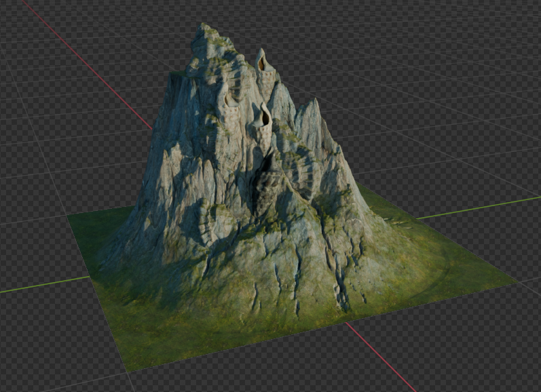Select the left corner of the grass plane
541x392 pixels.
pos(69,217)
